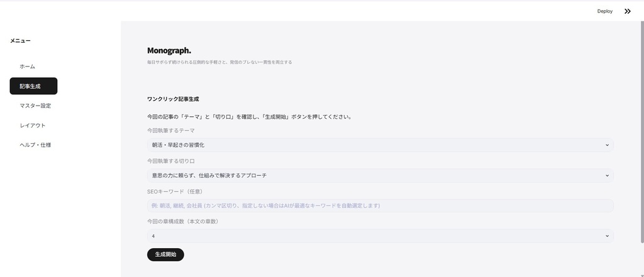Click the page vertical scrollbar
The height and width of the screenshot is (277, 644).
[642, 131]
